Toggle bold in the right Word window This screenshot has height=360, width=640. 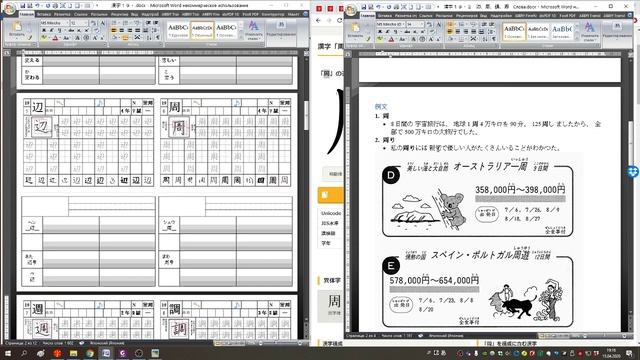380,31
